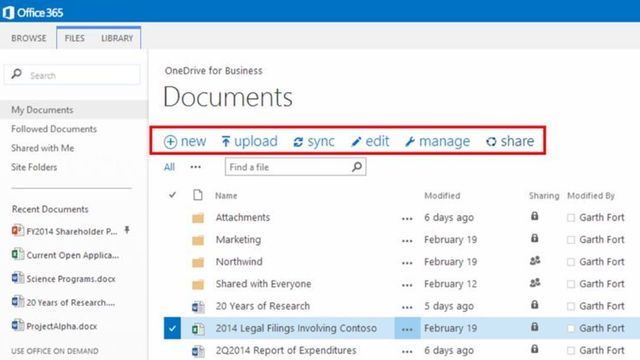640x360 pixels.
Task: Click the shared people icon for Northwind
Action: (x=535, y=260)
